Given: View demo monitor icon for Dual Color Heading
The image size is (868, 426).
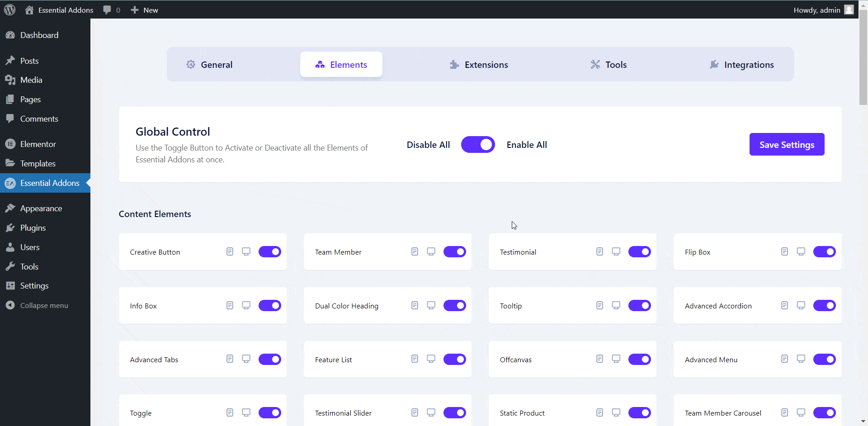Looking at the screenshot, I should pos(431,305).
